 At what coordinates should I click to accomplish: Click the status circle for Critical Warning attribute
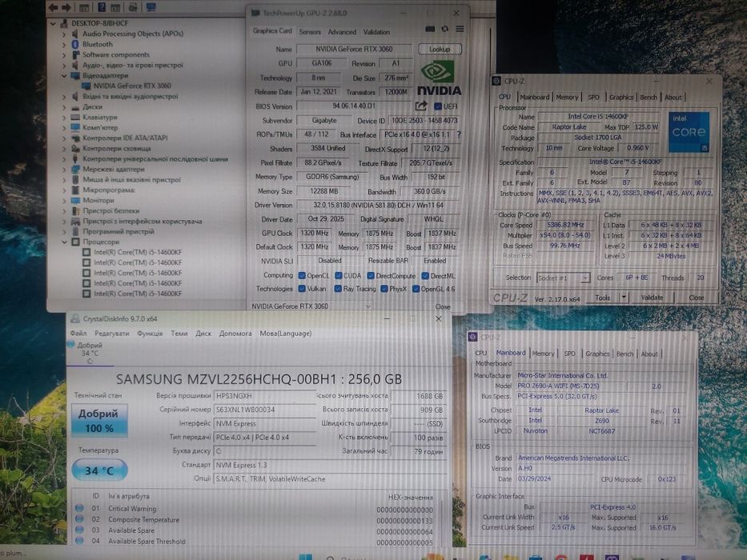coord(79,508)
